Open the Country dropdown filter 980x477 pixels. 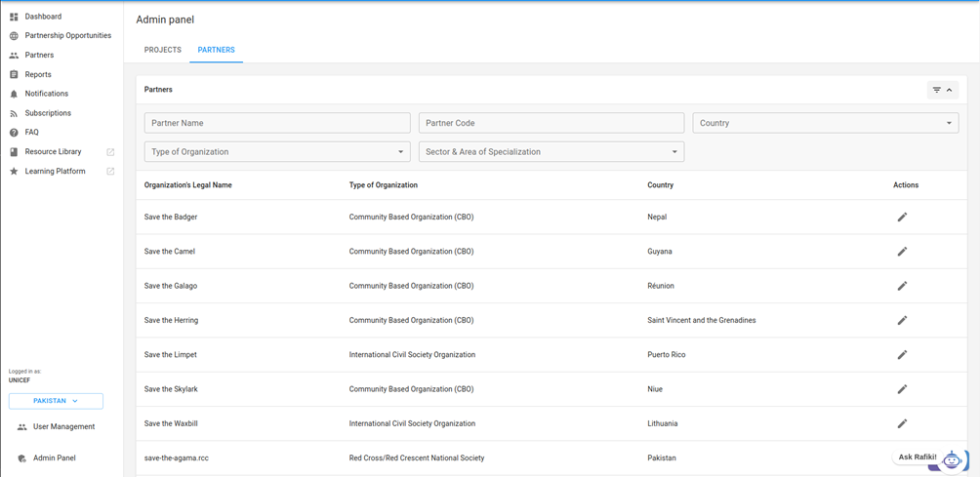click(825, 123)
